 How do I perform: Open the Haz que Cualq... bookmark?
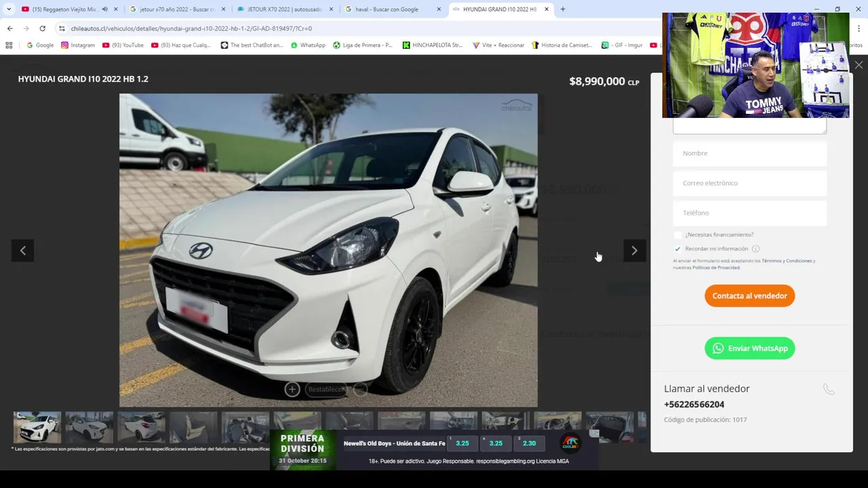[181, 45]
